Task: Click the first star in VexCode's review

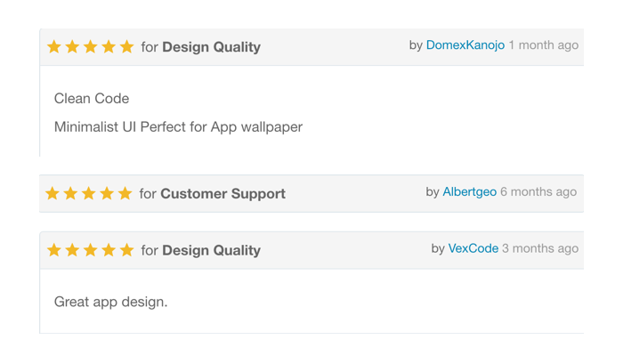Action: click(54, 250)
